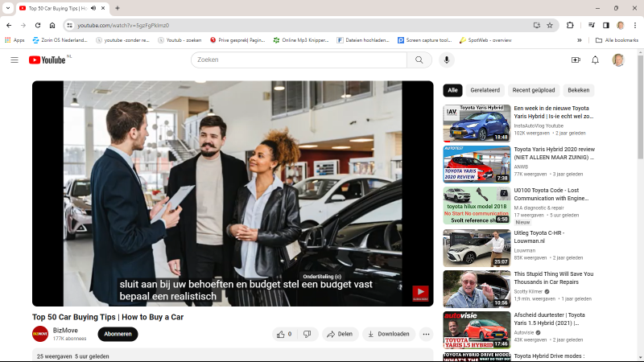The width and height of the screenshot is (644, 362).
Task: Dislike the video with thumbs down
Action: [x=307, y=334]
